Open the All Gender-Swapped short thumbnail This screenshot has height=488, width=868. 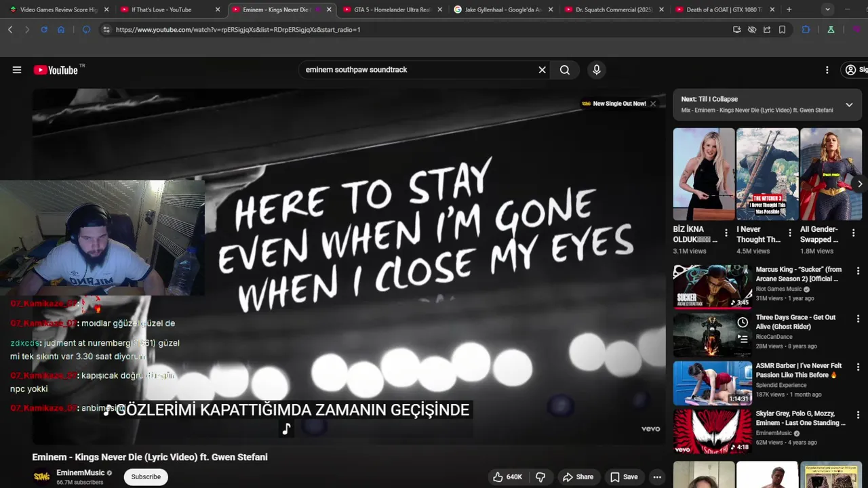831,174
